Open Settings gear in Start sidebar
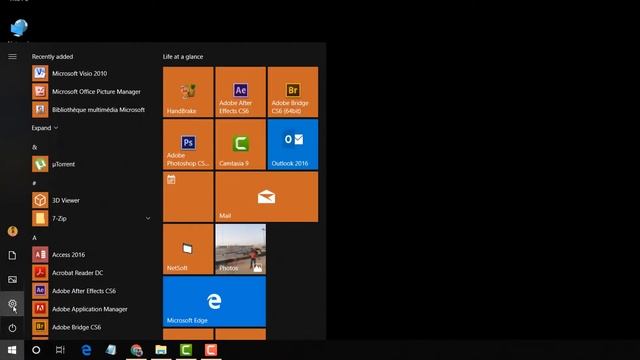 [x=12, y=304]
